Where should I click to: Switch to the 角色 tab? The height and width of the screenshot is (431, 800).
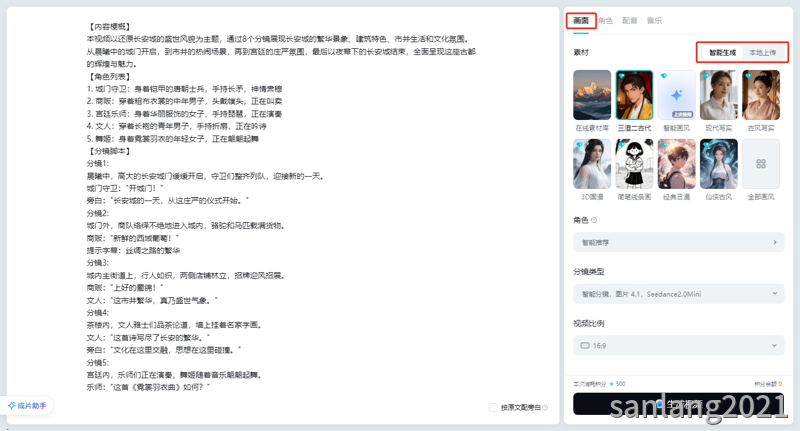tap(605, 21)
